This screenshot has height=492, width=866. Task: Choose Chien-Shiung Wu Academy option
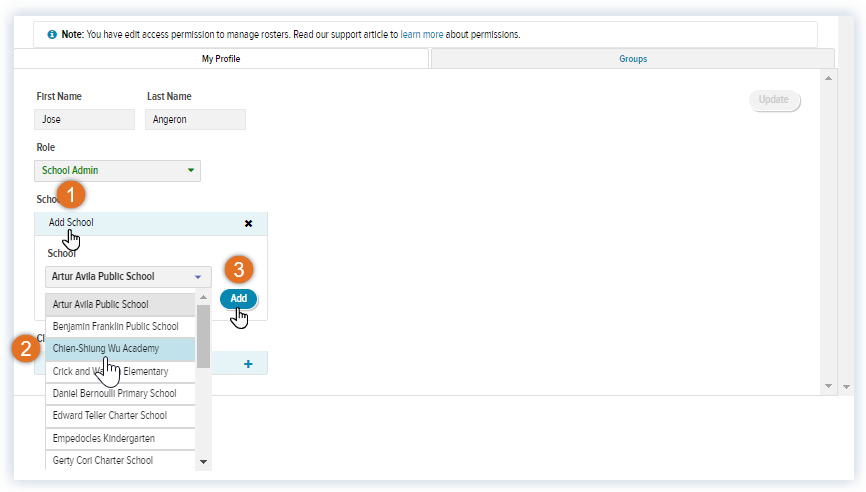point(120,349)
